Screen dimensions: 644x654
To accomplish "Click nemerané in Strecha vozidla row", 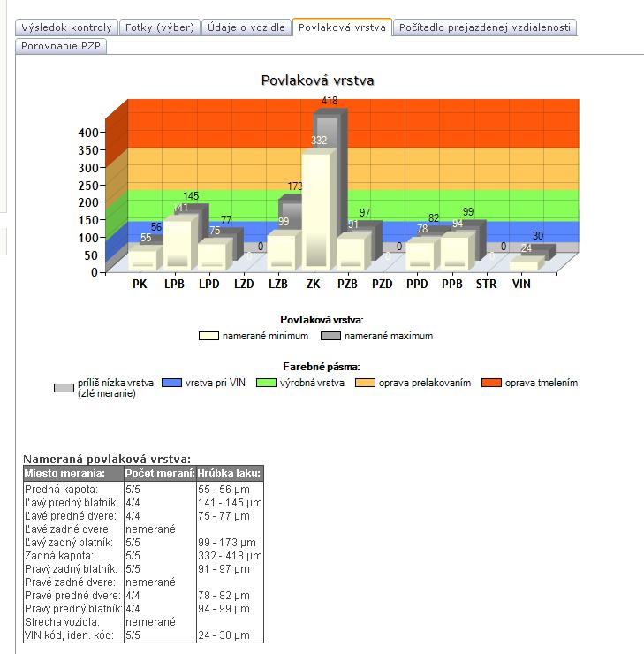I will click(150, 622).
